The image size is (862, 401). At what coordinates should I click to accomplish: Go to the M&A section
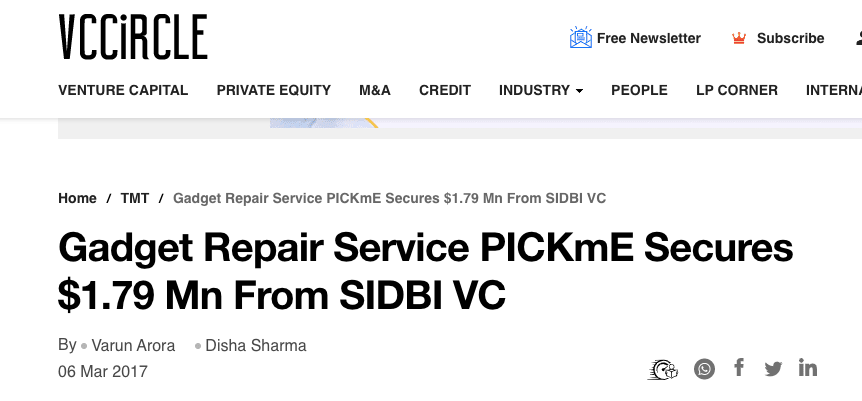pos(375,90)
